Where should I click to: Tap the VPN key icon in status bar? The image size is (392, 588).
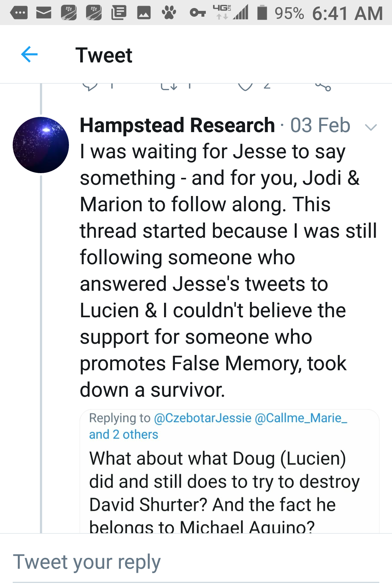198,13
